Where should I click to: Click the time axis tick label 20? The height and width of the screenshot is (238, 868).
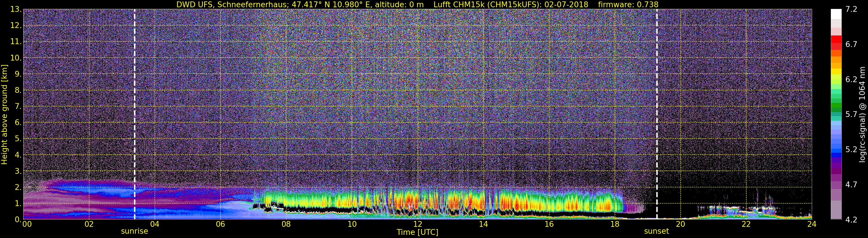tap(680, 224)
